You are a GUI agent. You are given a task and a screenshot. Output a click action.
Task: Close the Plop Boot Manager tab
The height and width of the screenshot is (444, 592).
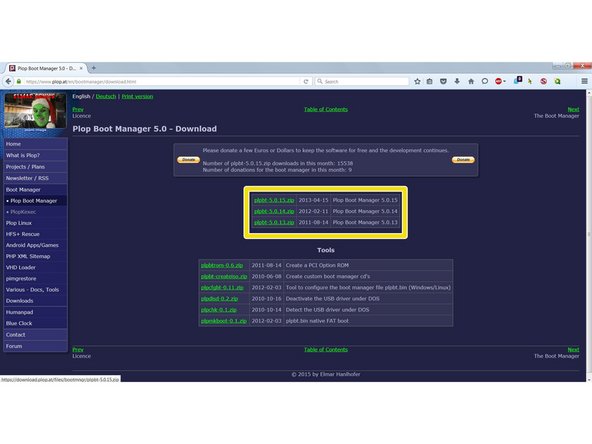click(81, 68)
